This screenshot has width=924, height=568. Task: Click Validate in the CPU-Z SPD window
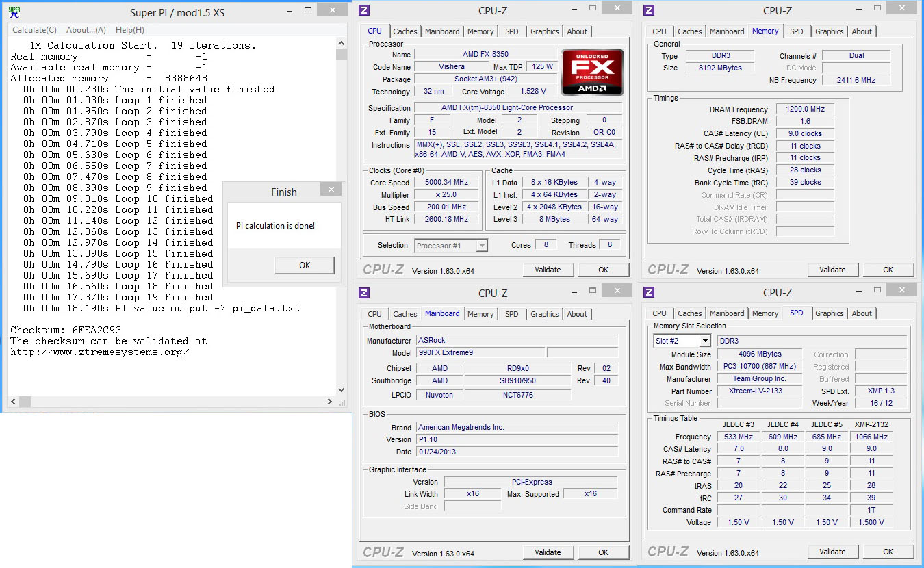(x=832, y=552)
